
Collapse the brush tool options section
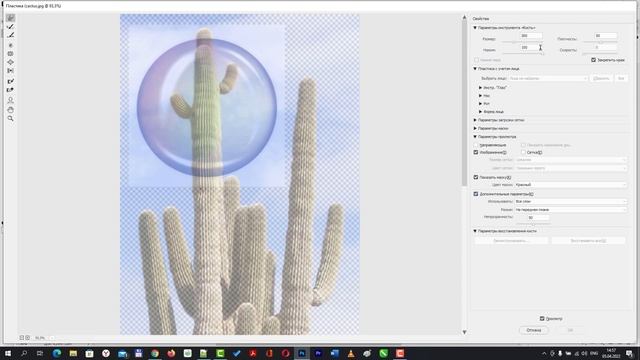[x=475, y=28]
